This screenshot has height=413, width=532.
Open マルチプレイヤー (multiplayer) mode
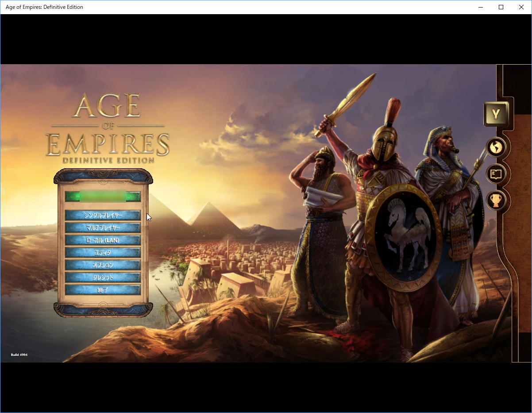point(103,228)
